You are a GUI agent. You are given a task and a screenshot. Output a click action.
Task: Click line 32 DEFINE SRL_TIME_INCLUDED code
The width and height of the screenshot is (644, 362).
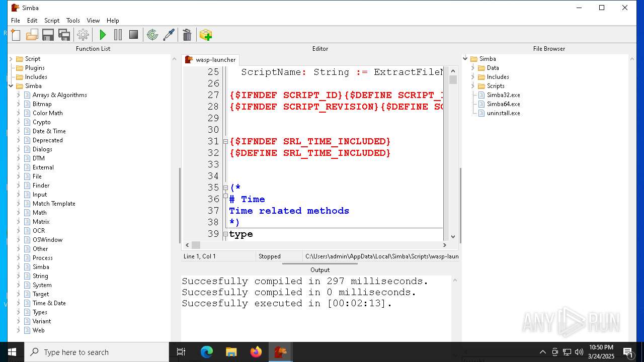[x=310, y=153]
